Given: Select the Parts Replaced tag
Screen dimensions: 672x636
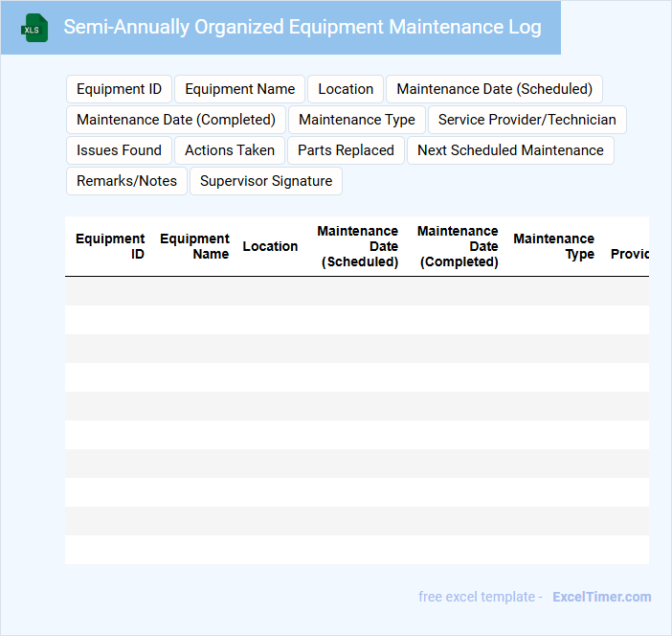Looking at the screenshot, I should tap(346, 150).
